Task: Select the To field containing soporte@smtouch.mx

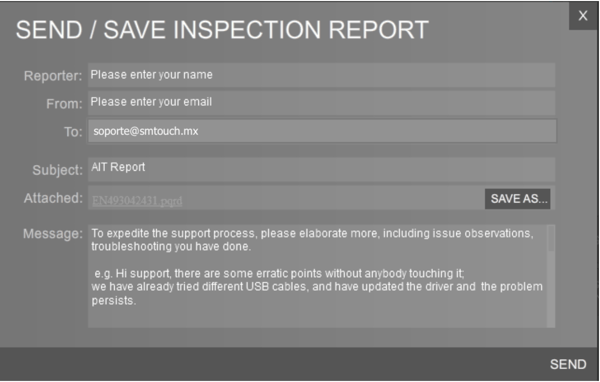Action: click(x=322, y=131)
